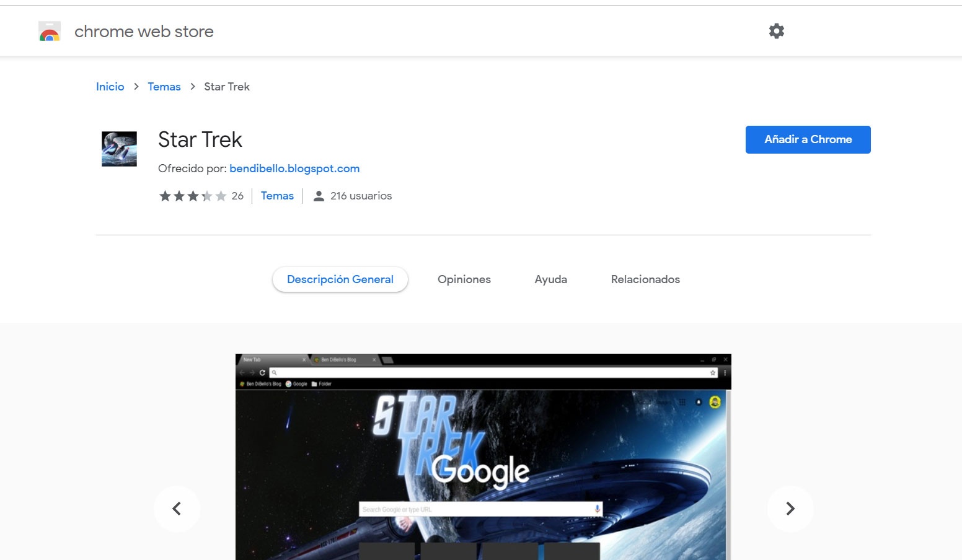Click the Añadir a Chrome button
The width and height of the screenshot is (962, 560).
pyautogui.click(x=808, y=139)
